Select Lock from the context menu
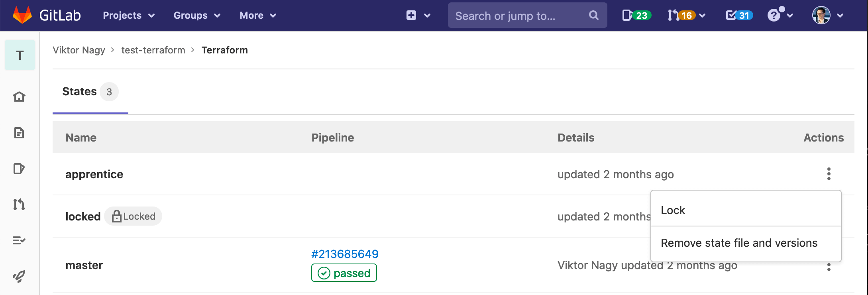This screenshot has height=295, width=868. pos(672,210)
